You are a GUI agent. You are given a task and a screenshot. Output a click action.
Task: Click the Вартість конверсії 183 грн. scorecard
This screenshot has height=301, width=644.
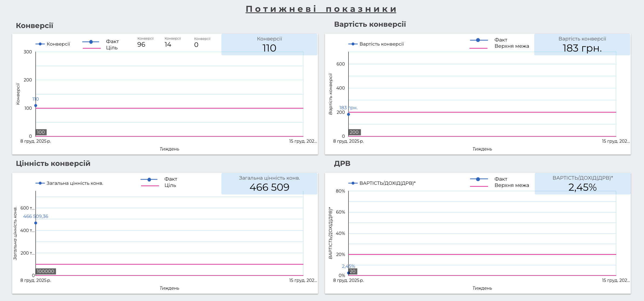point(582,45)
